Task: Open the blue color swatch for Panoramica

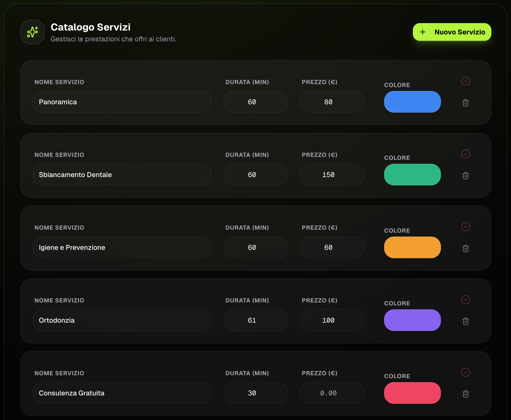Action: (412, 102)
